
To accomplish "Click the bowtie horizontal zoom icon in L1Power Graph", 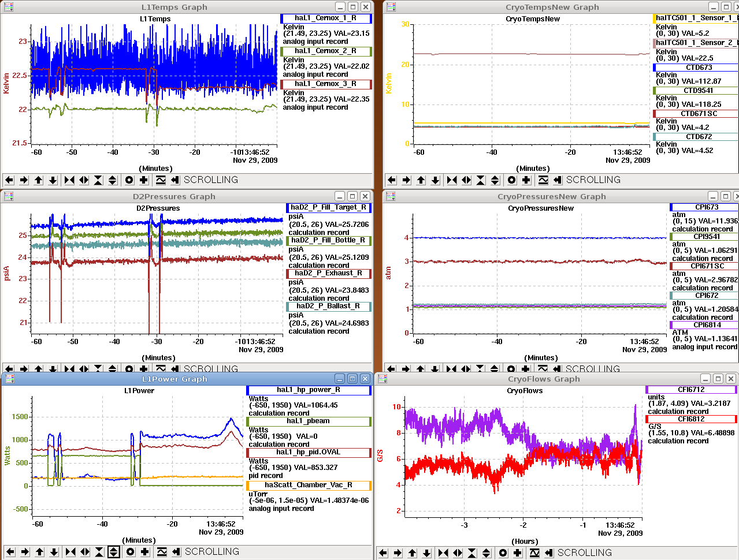I will point(71,552).
